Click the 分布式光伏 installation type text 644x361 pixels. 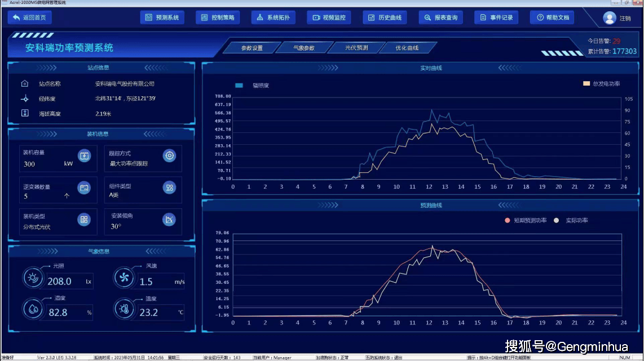tap(37, 227)
